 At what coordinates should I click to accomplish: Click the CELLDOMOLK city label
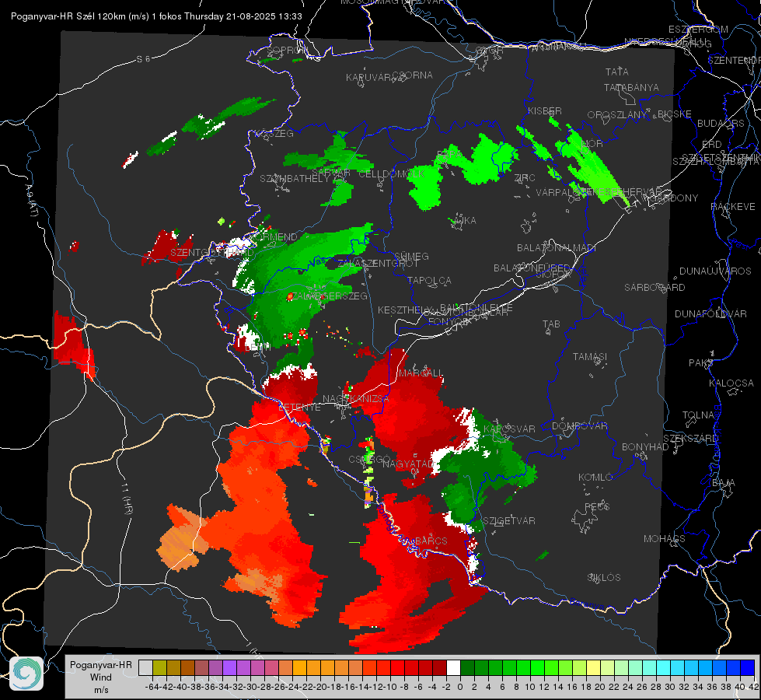(x=391, y=174)
